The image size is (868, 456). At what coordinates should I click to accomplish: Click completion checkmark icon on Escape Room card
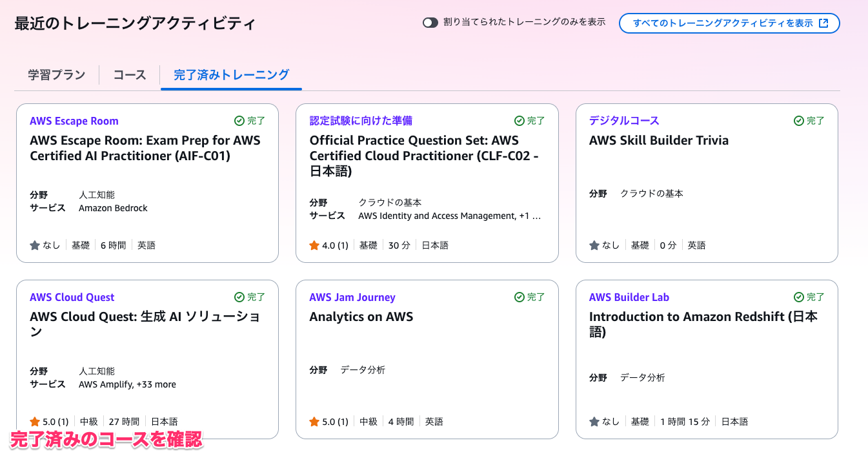[239, 121]
